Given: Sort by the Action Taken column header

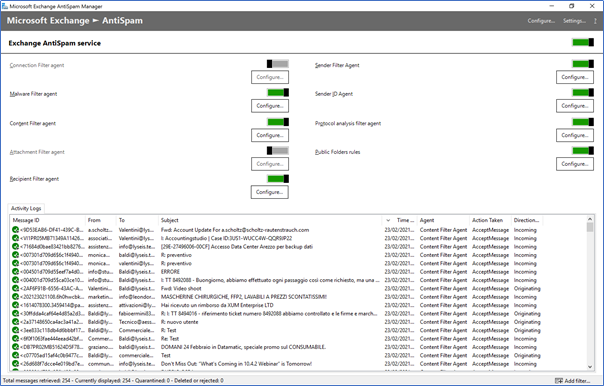Looking at the screenshot, I should point(490,220).
